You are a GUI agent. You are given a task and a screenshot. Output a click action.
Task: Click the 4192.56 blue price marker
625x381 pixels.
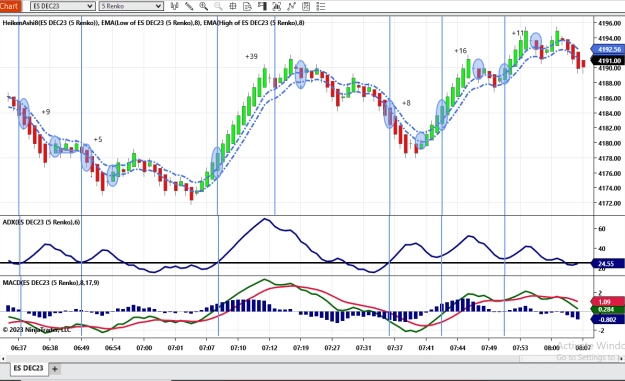[609, 49]
